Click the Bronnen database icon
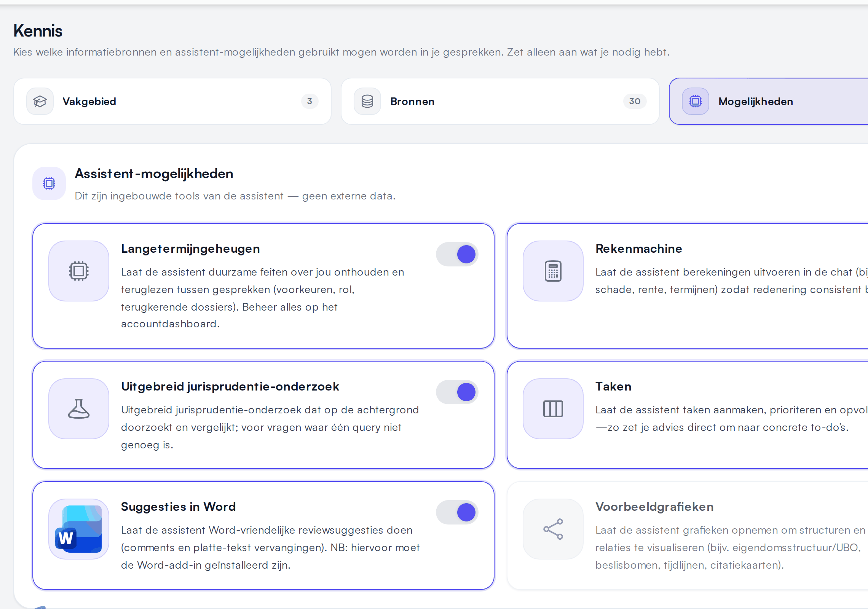868x609 pixels. (367, 101)
